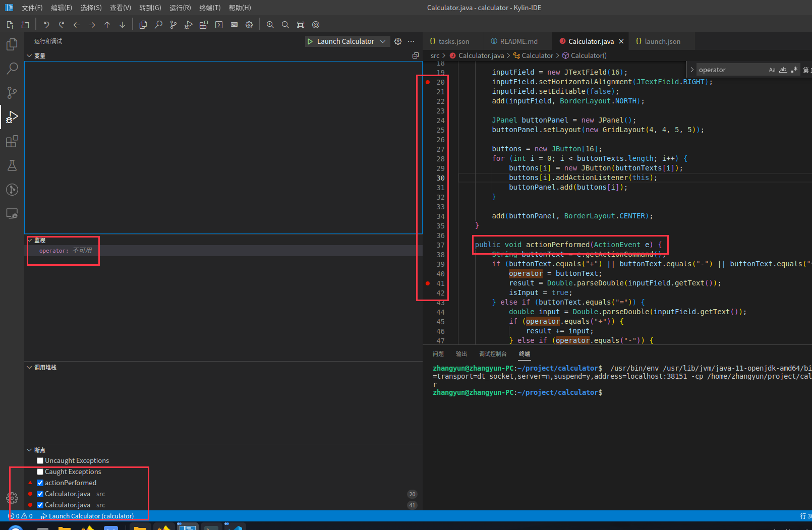
Task: Click the down arrow toolbar icon
Action: pyautogui.click(x=122, y=25)
